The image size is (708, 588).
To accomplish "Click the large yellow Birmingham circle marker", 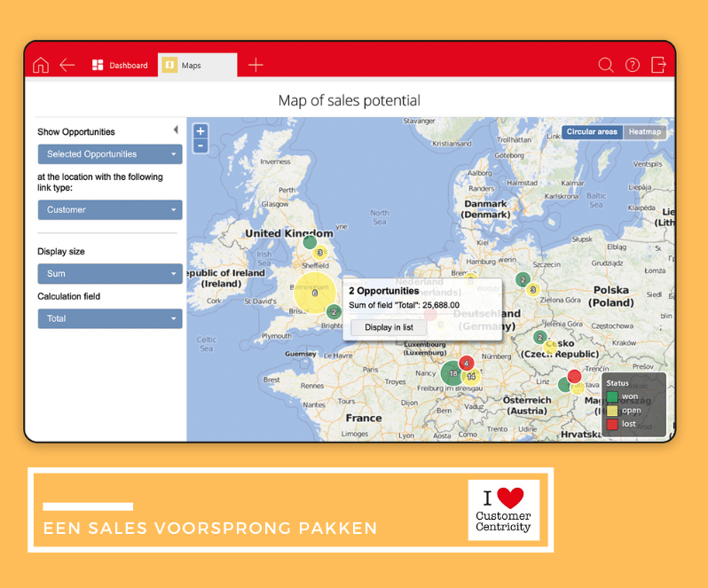I will (315, 293).
